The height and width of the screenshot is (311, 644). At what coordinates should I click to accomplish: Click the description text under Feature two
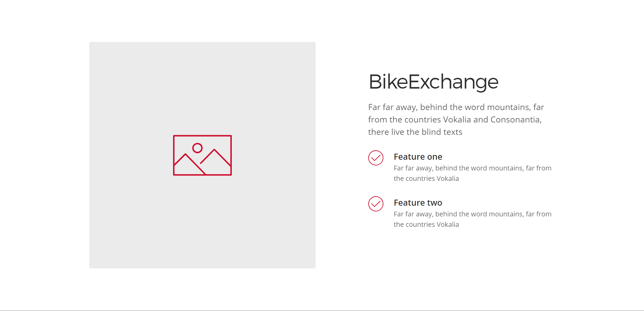point(473,219)
